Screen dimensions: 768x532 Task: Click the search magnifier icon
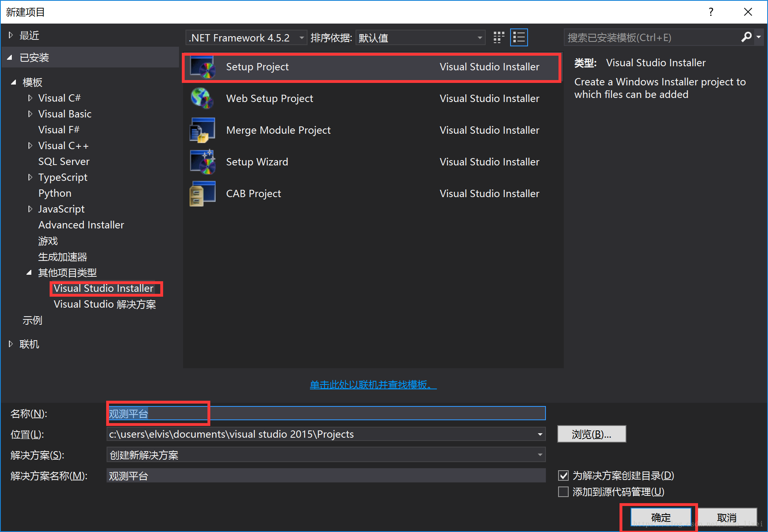[746, 37]
